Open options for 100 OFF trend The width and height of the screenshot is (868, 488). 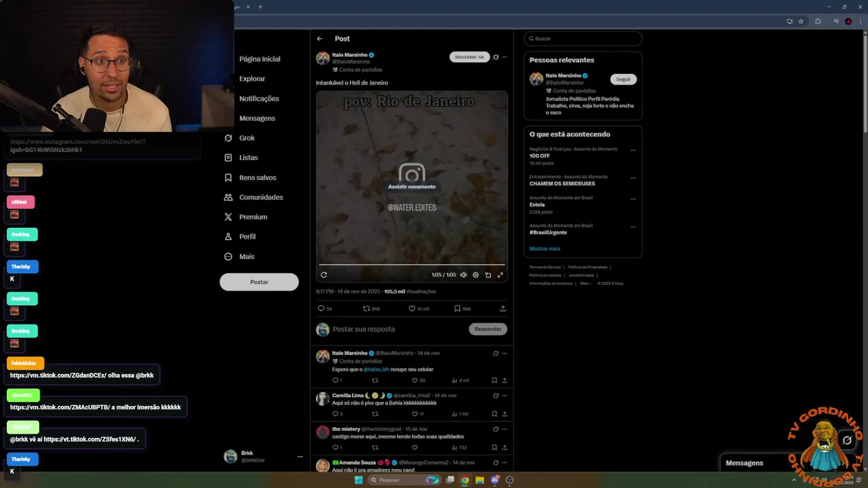tap(633, 150)
